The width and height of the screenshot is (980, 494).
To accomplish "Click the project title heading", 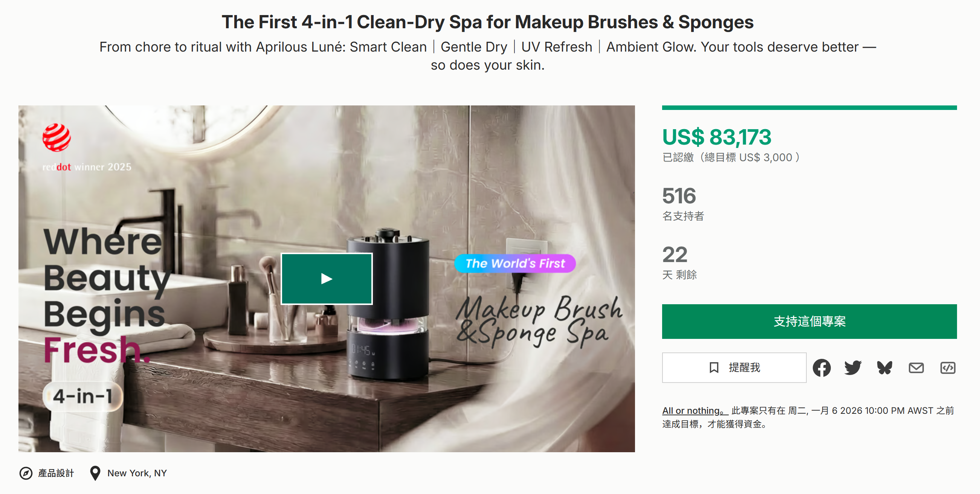I will [487, 22].
